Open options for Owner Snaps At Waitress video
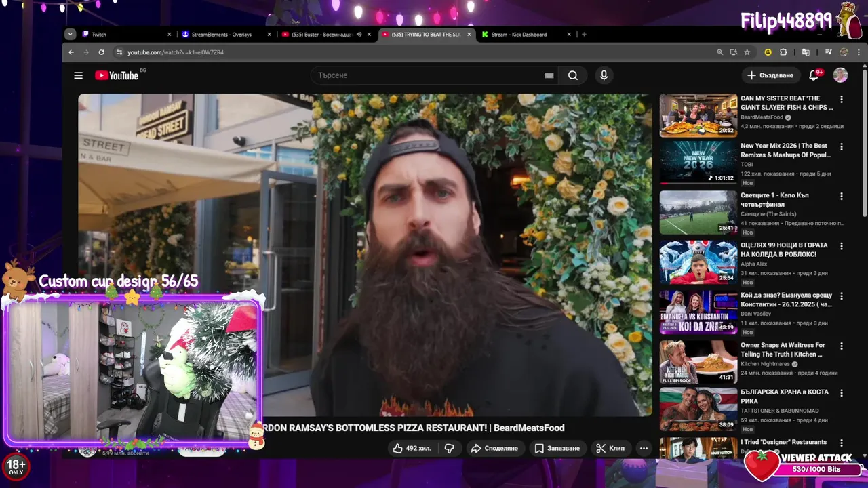Image resolution: width=868 pixels, height=488 pixels. 842,346
